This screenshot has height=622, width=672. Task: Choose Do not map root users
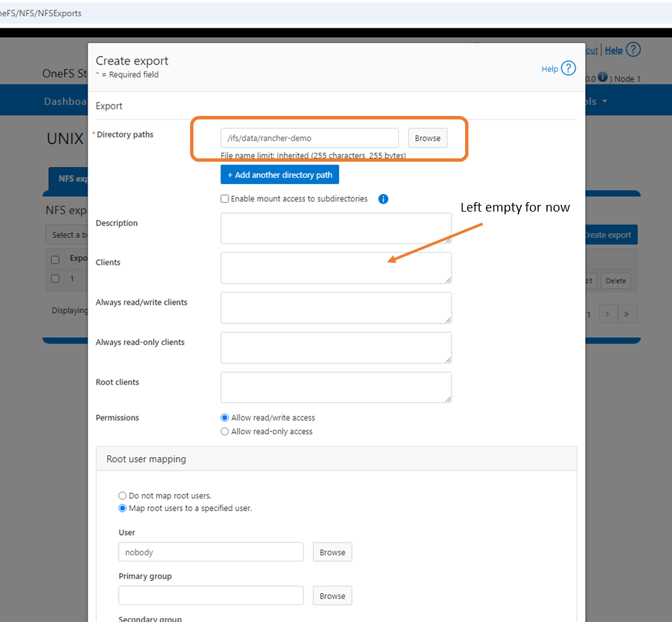tap(123, 495)
